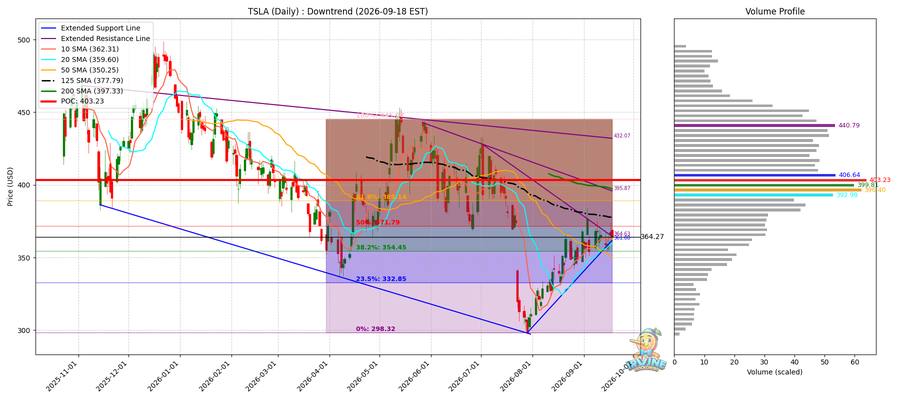Click the '406.64' volume profile label
This screenshot has width=900, height=400.
[x=849, y=175]
